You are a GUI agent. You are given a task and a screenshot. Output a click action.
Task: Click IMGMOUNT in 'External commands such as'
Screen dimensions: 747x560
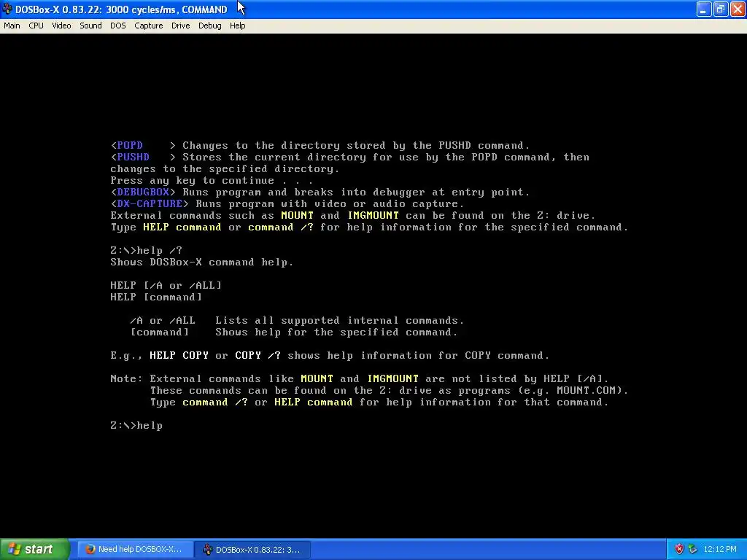coord(373,216)
